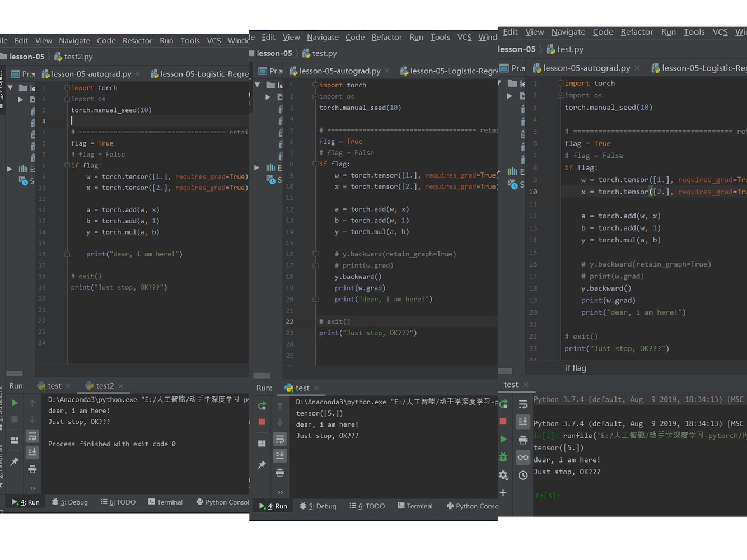747x560 pixels.
Task: Click the plus New Console icon
Action: [x=503, y=493]
